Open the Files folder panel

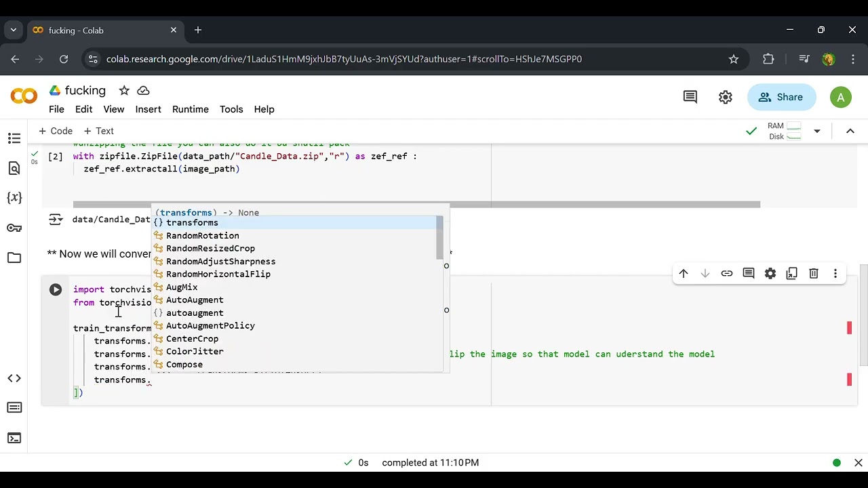(x=14, y=258)
